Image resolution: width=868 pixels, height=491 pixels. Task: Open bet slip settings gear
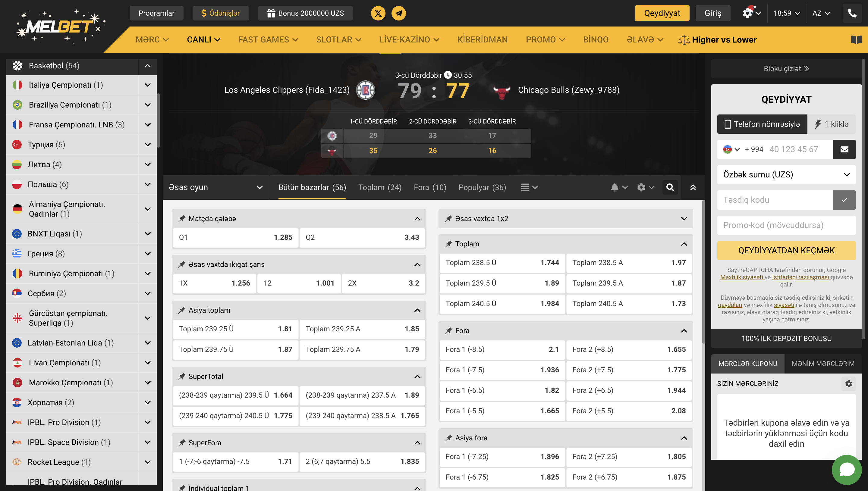(848, 383)
